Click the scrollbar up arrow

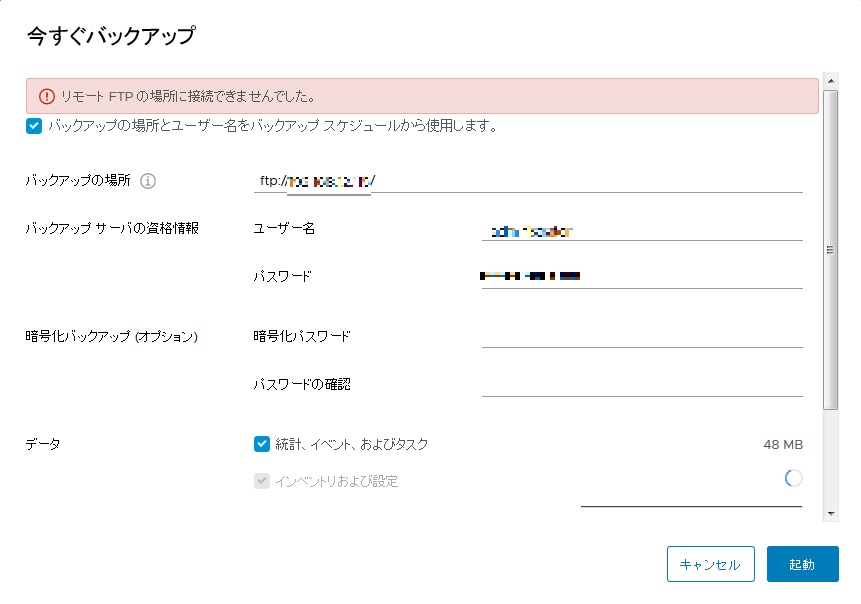click(x=829, y=79)
